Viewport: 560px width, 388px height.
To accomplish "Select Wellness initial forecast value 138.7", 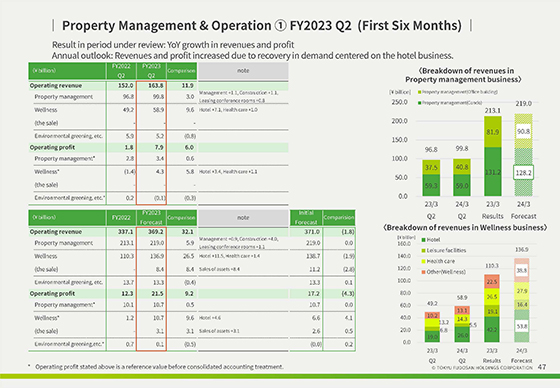I will coord(313,256).
